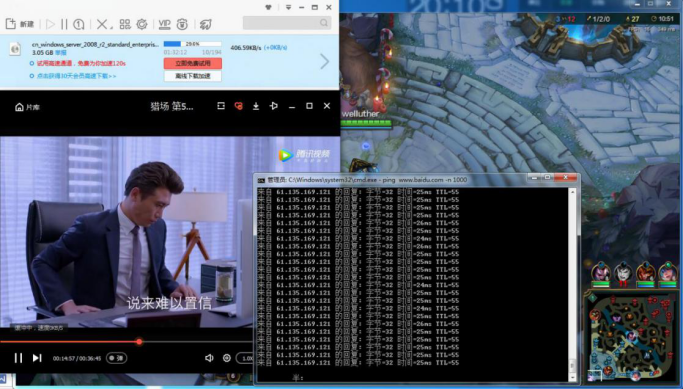Delete the task with the X toolbar icon
This screenshot has width=683, height=389.
tap(101, 24)
